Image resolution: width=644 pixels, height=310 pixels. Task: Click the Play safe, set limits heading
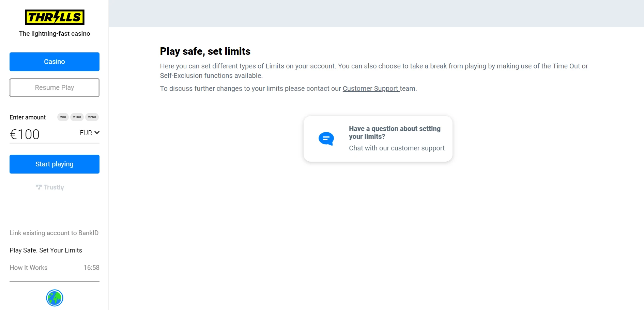pyautogui.click(x=205, y=51)
